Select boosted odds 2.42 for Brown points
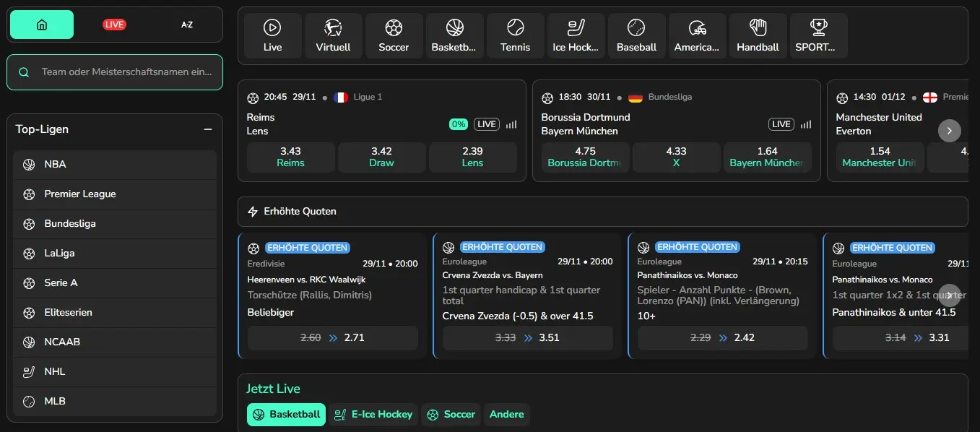The width and height of the screenshot is (980, 432). [723, 338]
